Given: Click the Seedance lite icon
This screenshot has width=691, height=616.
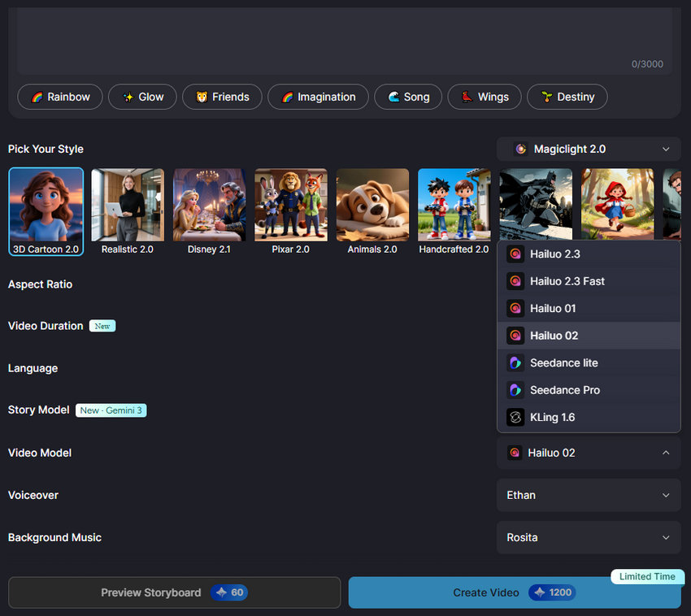Looking at the screenshot, I should [515, 362].
